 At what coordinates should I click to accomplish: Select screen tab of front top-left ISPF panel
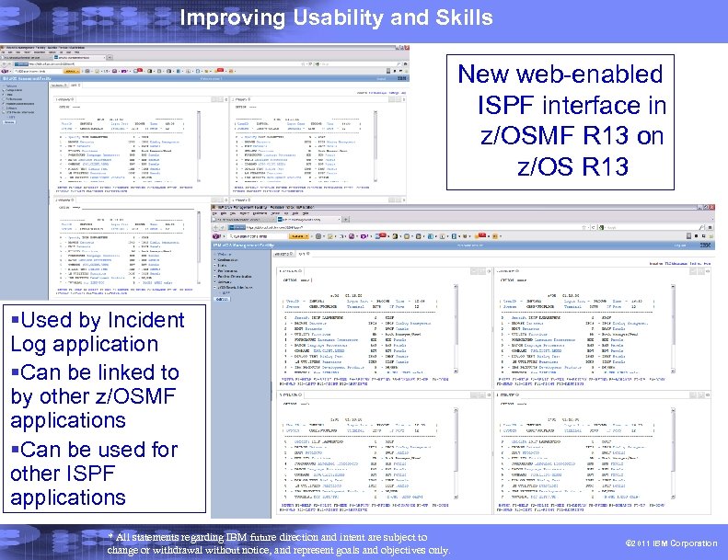click(x=290, y=271)
